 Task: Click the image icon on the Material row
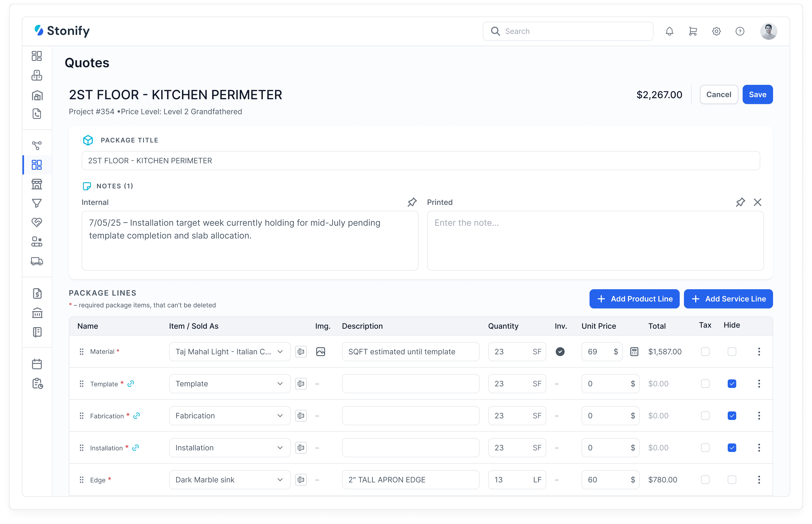(321, 351)
